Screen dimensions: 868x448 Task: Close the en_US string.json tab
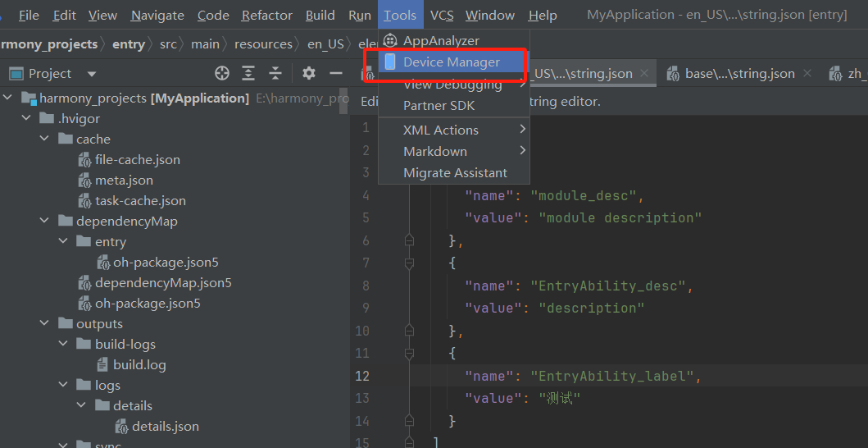click(x=643, y=73)
